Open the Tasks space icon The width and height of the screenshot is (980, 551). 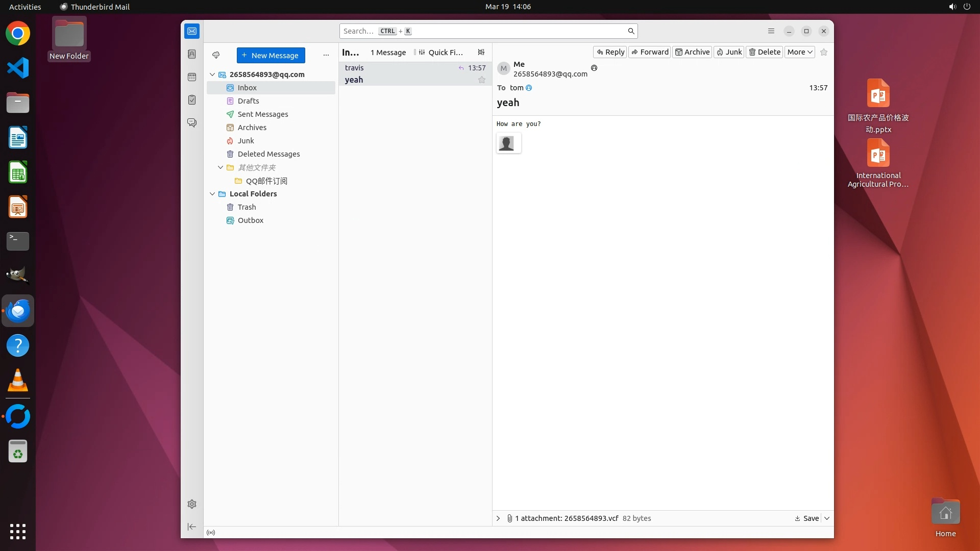(x=192, y=100)
